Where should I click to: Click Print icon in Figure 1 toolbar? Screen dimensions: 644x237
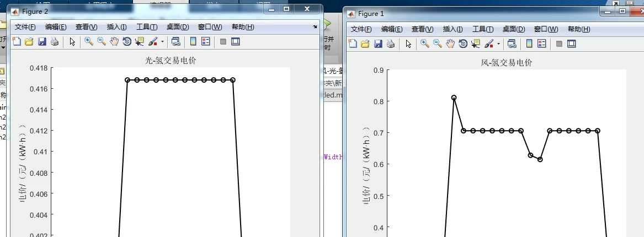(x=391, y=44)
